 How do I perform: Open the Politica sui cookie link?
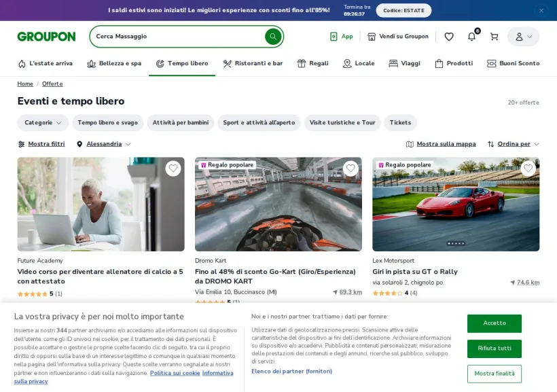[175, 373]
